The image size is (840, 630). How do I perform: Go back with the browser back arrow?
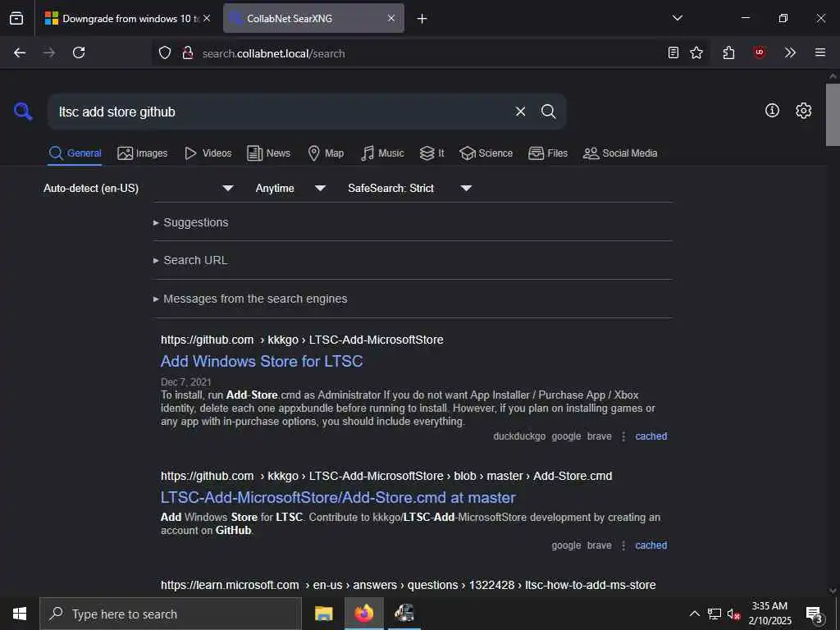[20, 52]
